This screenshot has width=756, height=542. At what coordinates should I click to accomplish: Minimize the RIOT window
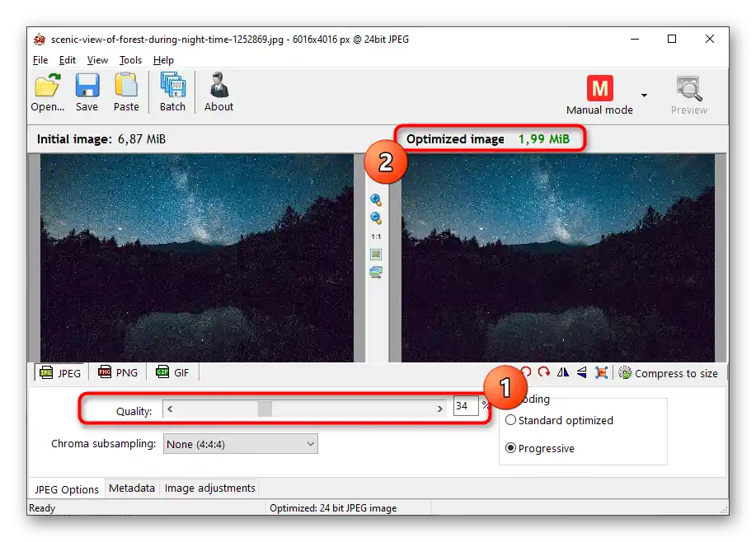point(635,39)
